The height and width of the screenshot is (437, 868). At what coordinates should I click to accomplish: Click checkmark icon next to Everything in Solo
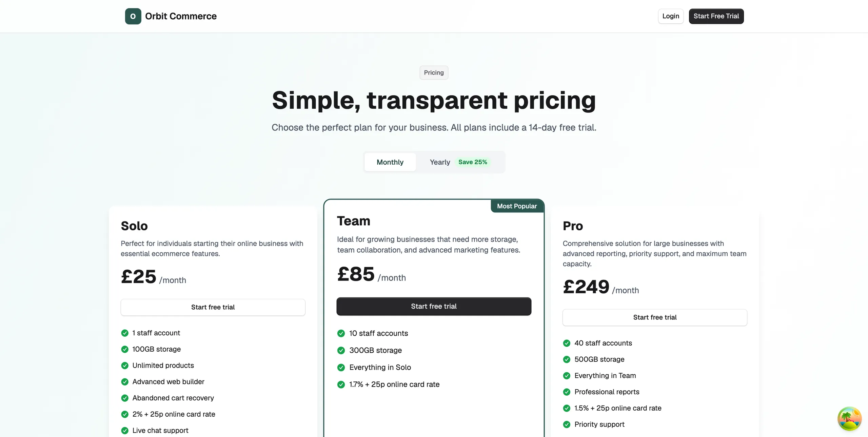tap(341, 368)
